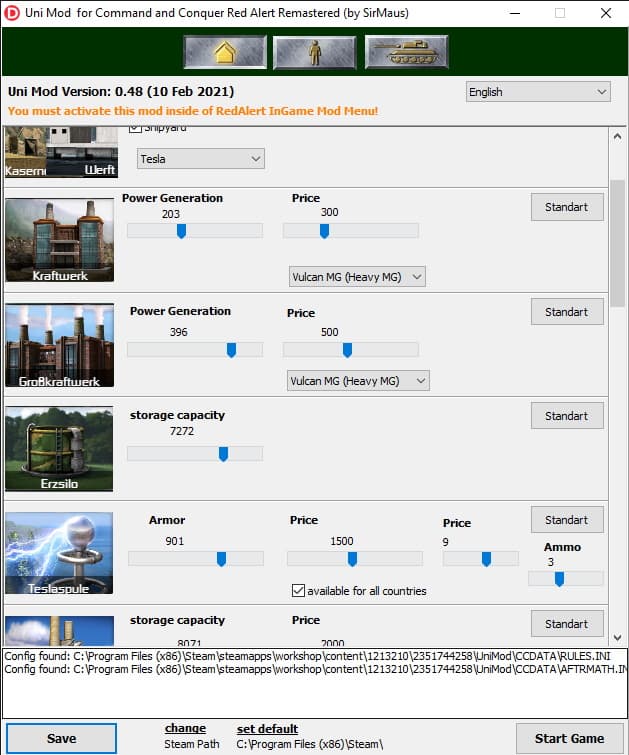Click the Erzsilo value 7272
The height and width of the screenshot is (755, 629).
[182, 431]
